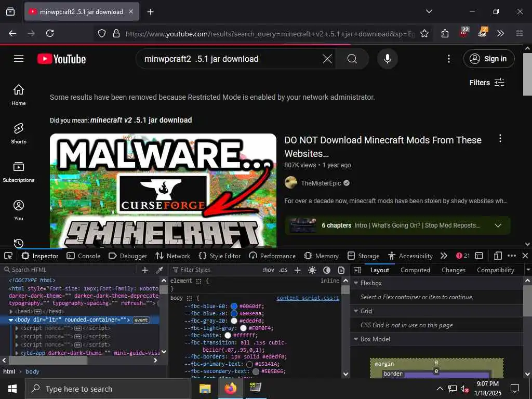Open the video result's three-dot action menu
This screenshot has width=532, height=399.
click(500, 138)
